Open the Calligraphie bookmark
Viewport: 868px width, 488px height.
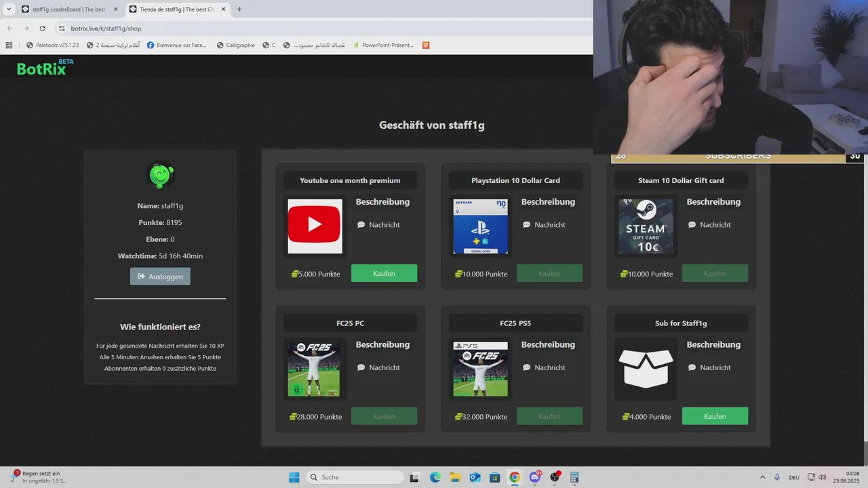click(x=235, y=45)
